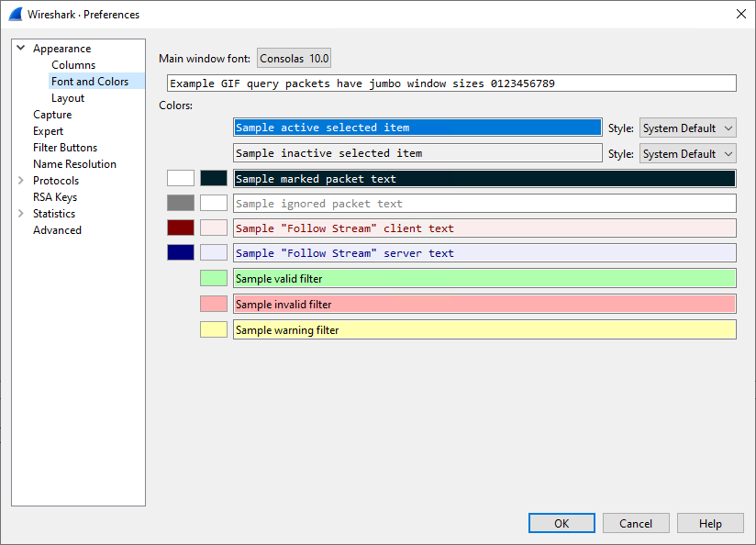Viewport: 756px width, 545px height.
Task: Open Name Resolution preferences
Action: point(76,163)
